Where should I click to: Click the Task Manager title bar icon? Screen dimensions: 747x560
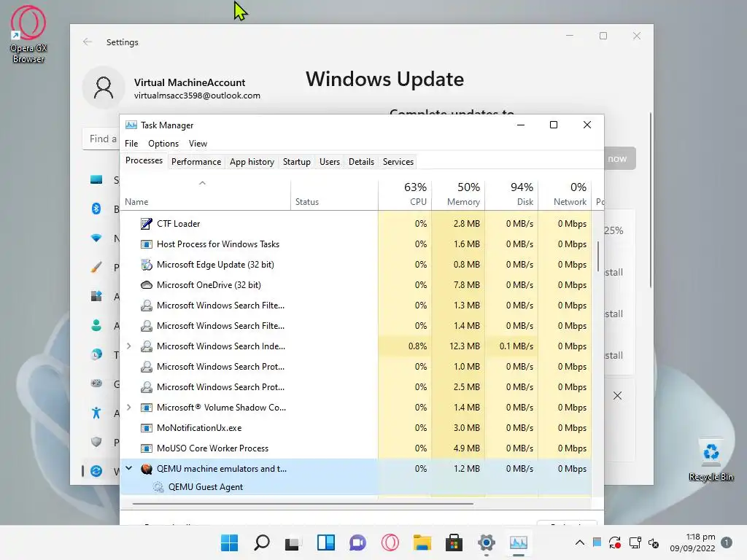click(131, 125)
